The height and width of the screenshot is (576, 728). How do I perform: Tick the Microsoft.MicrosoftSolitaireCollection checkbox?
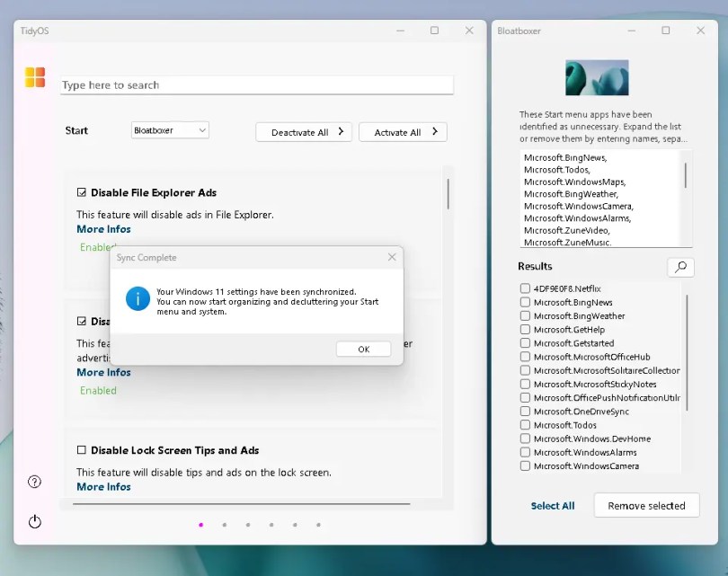[525, 370]
